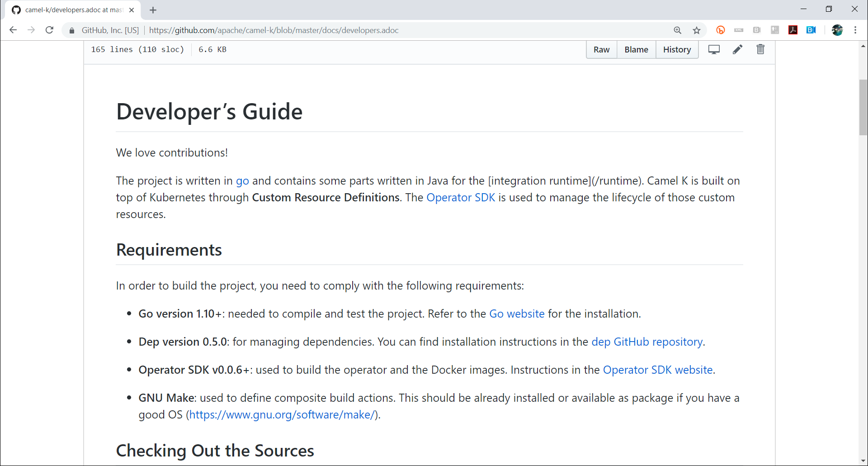Click the 'Checking Out the Sources' heading
The width and height of the screenshot is (868, 466).
215,451
